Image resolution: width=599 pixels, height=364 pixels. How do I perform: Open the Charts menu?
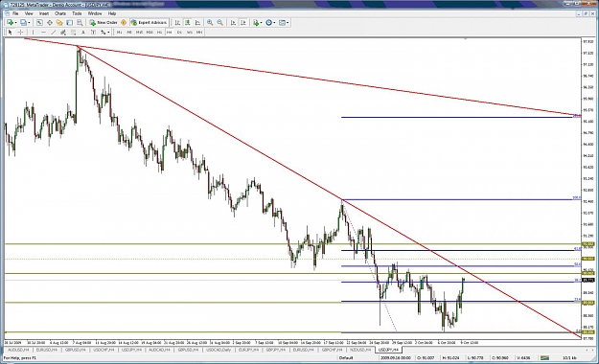pyautogui.click(x=60, y=13)
